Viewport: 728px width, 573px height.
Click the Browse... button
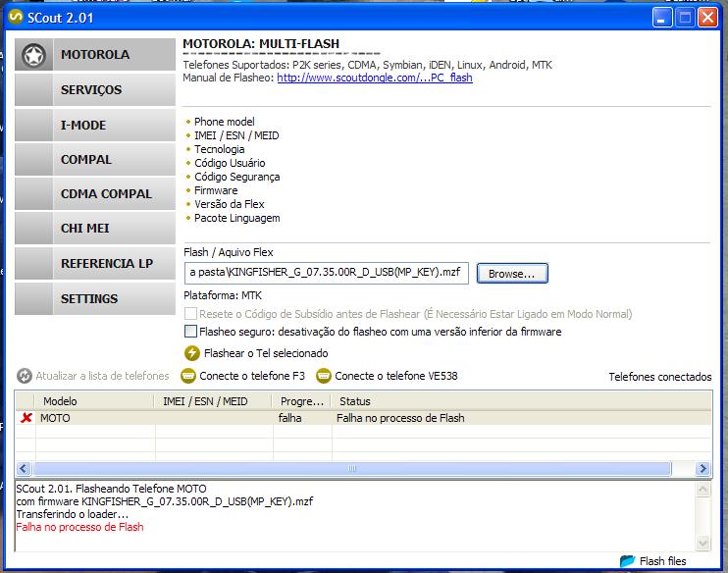point(512,274)
